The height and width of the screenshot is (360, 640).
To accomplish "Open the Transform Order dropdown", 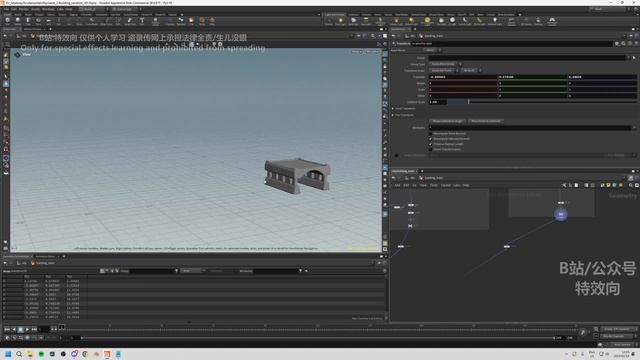I will pos(444,70).
